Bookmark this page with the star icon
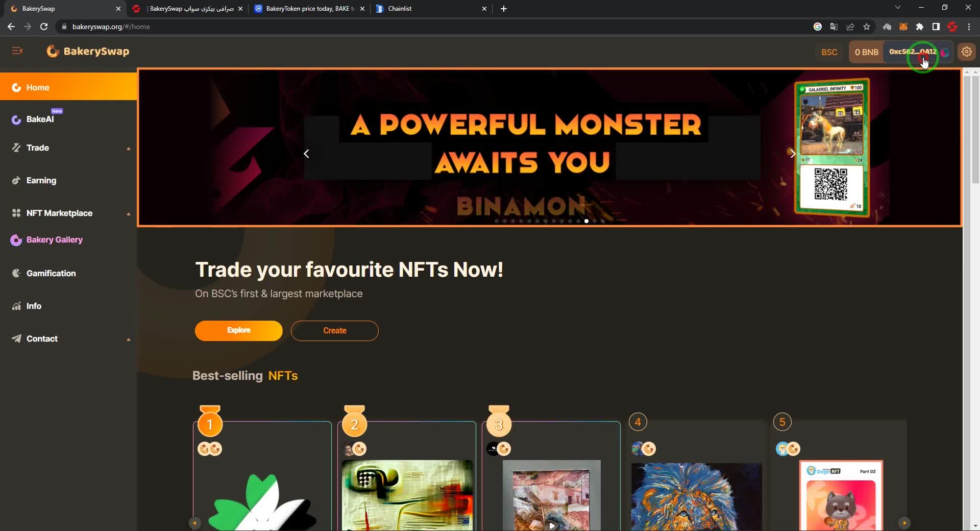This screenshot has width=980, height=531. point(866,27)
